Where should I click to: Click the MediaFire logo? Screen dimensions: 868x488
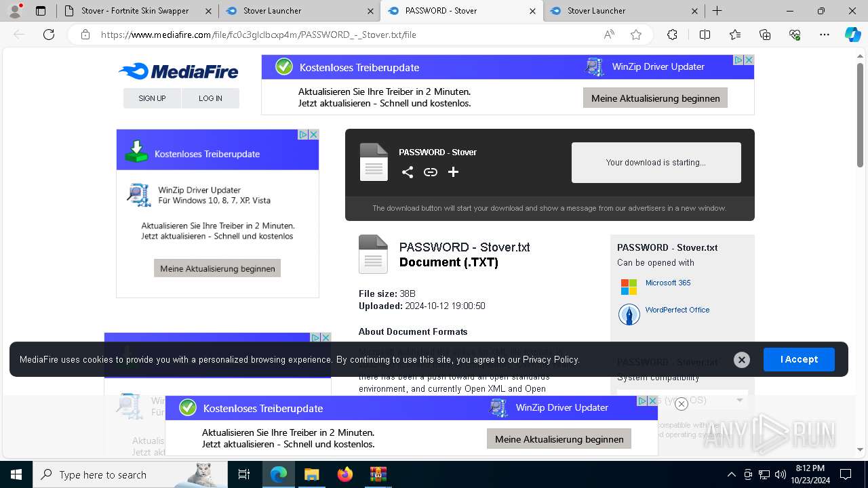click(x=178, y=71)
